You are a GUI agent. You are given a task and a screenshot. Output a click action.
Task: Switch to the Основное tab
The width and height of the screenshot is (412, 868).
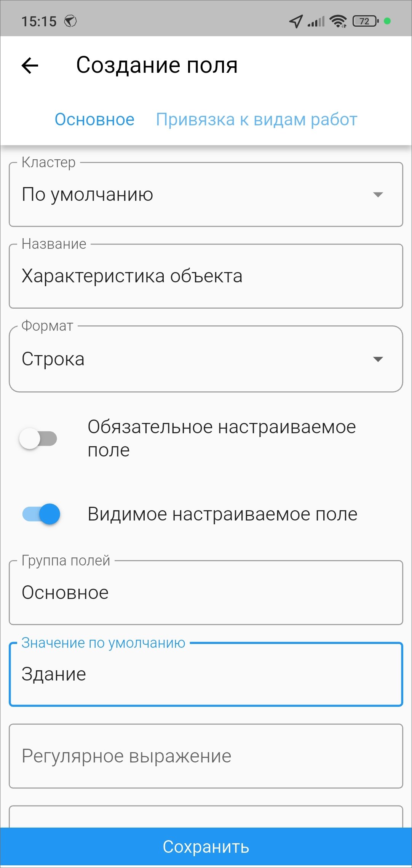(94, 120)
